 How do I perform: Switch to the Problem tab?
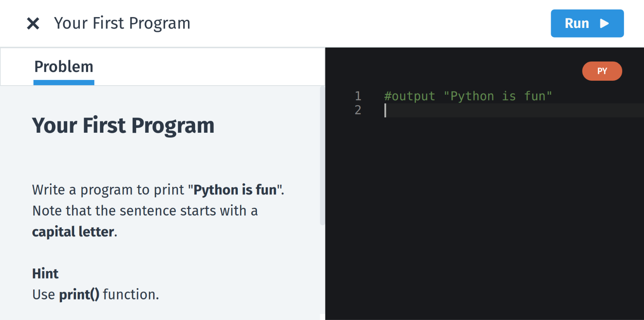tap(64, 67)
